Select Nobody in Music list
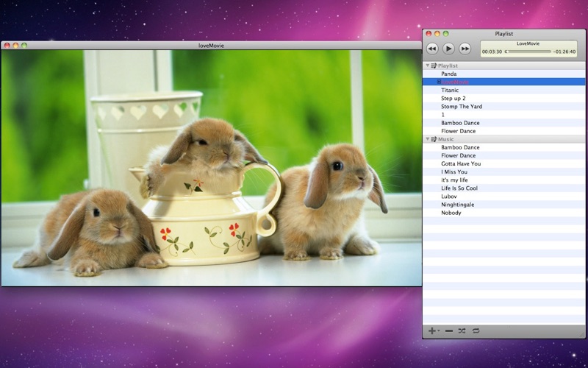 pos(451,213)
